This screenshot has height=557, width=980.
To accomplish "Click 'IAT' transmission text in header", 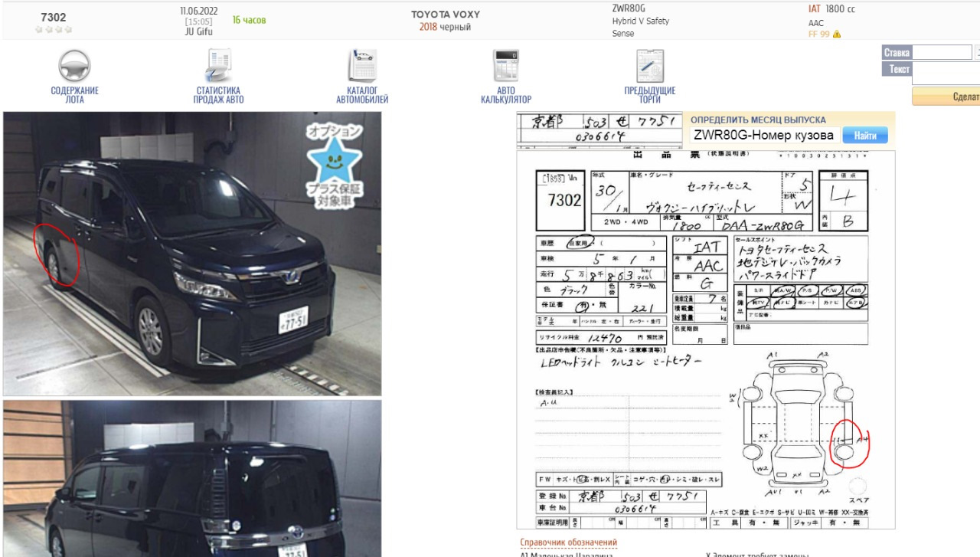I will coord(815,8).
